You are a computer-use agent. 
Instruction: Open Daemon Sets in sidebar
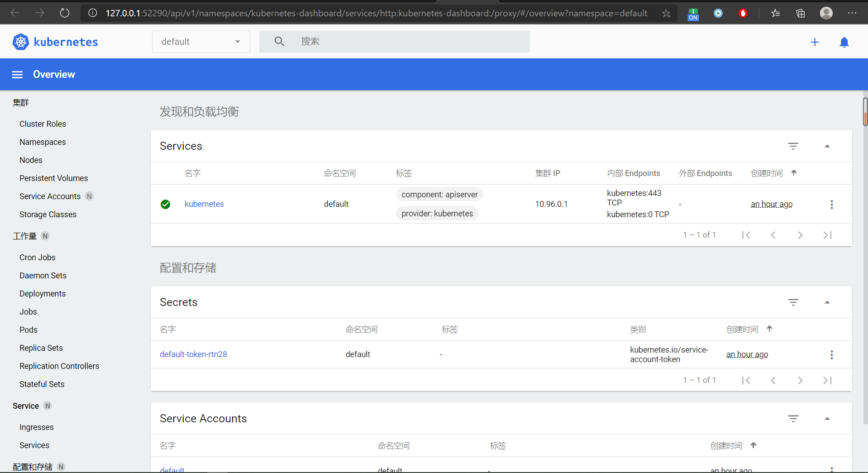(43, 276)
